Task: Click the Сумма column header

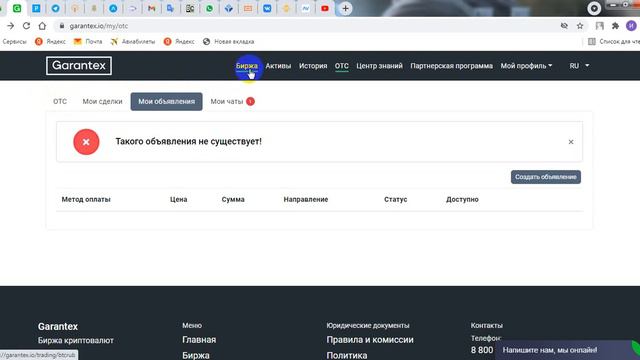Action: [233, 200]
